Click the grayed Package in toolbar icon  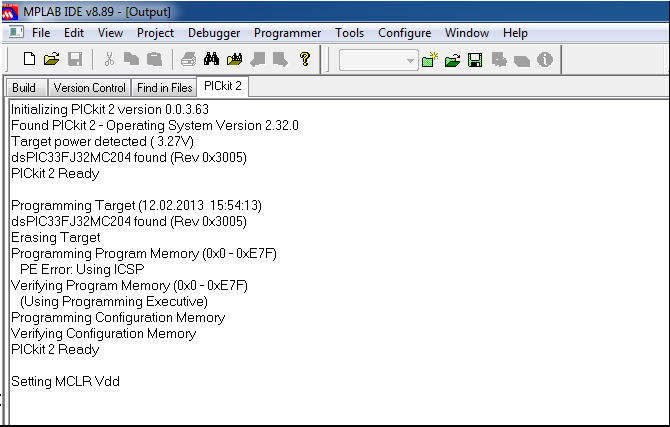[x=522, y=61]
